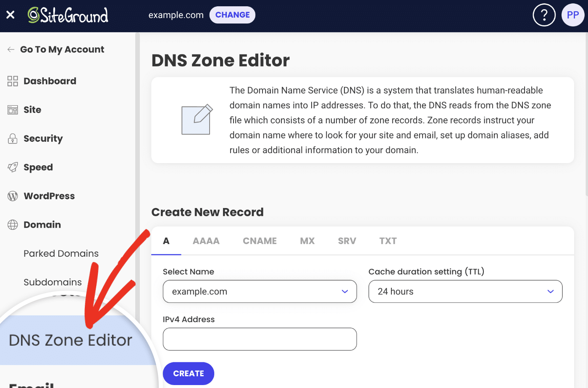The height and width of the screenshot is (388, 588).
Task: Open the TXT record tab
Action: pyautogui.click(x=388, y=241)
